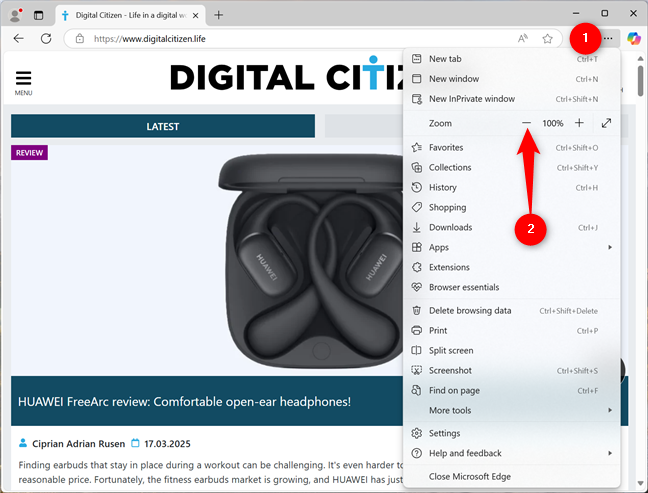Open the Edge profile avatar
The height and width of the screenshot is (493, 648).
(15, 15)
